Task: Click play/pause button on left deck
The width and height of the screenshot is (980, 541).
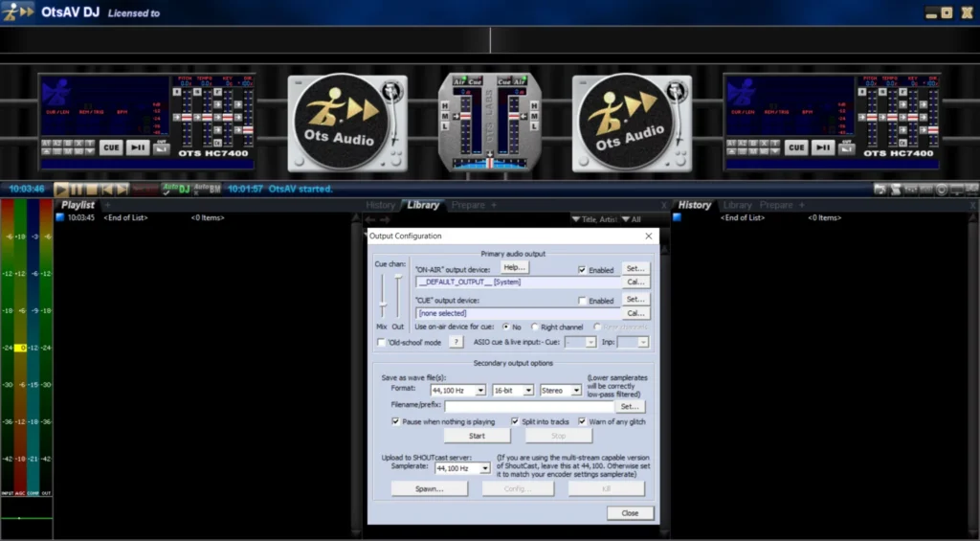Action: point(138,147)
